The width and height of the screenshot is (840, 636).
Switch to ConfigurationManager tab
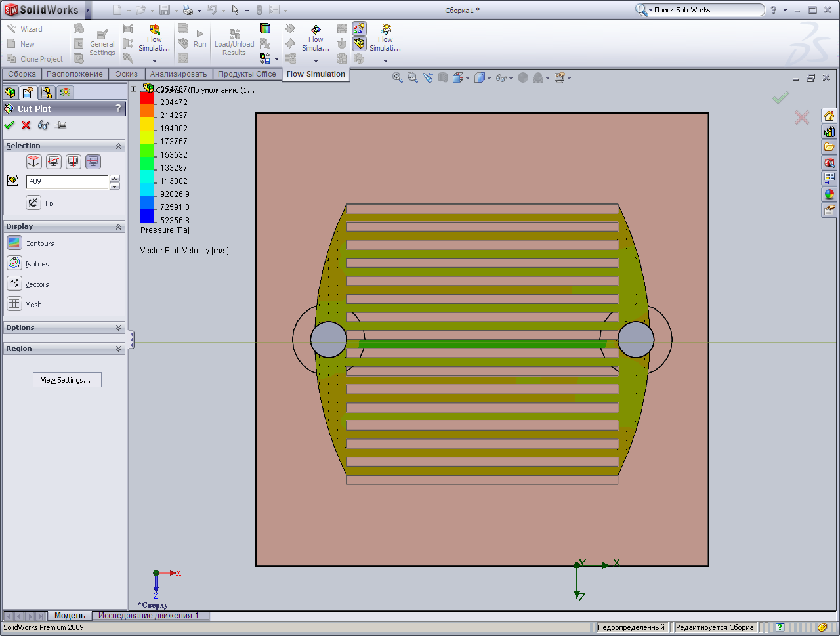(47, 93)
